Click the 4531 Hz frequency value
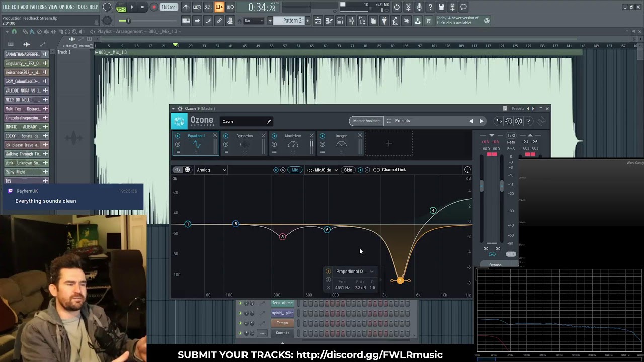644x362 pixels. pyautogui.click(x=342, y=288)
